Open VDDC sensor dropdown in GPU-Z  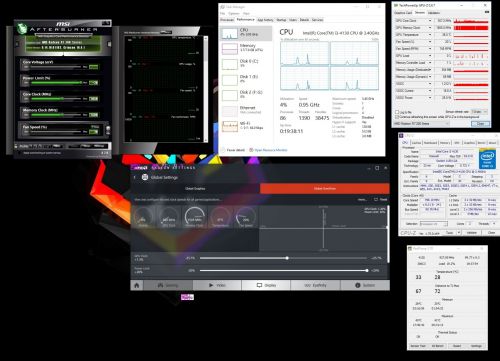tap(430, 84)
